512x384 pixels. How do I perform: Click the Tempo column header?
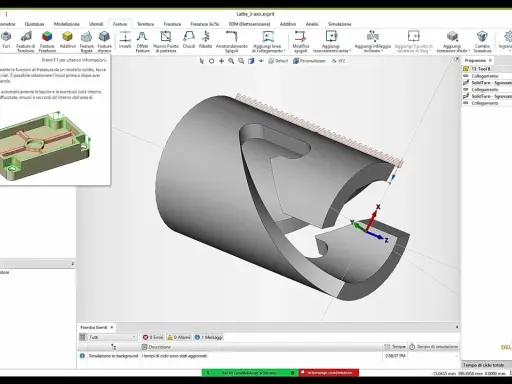[x=395, y=347]
